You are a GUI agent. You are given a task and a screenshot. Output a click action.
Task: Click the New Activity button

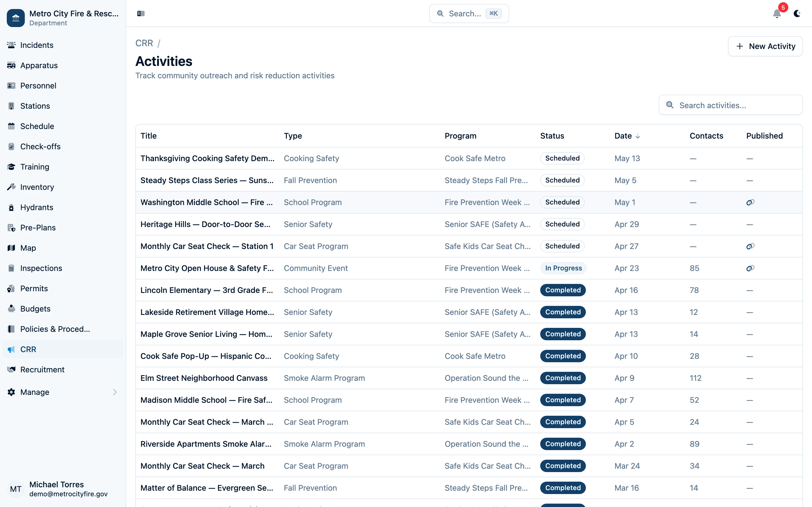click(765, 46)
